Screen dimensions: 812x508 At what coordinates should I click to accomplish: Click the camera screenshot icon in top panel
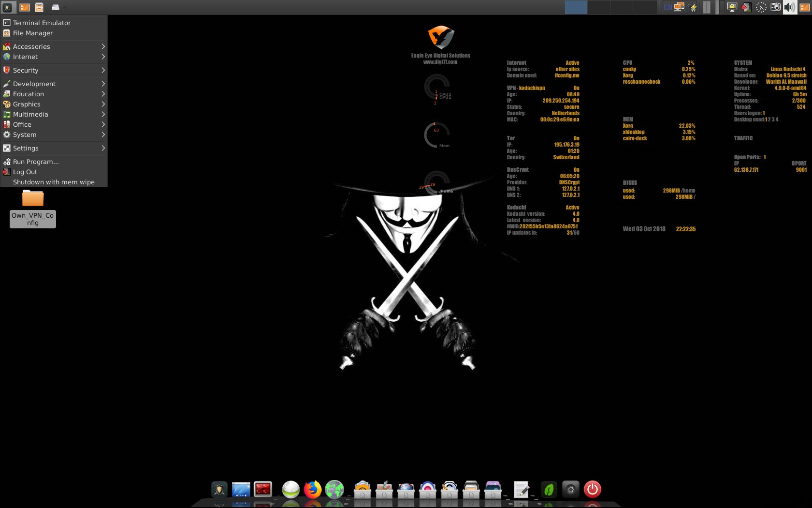click(775, 7)
